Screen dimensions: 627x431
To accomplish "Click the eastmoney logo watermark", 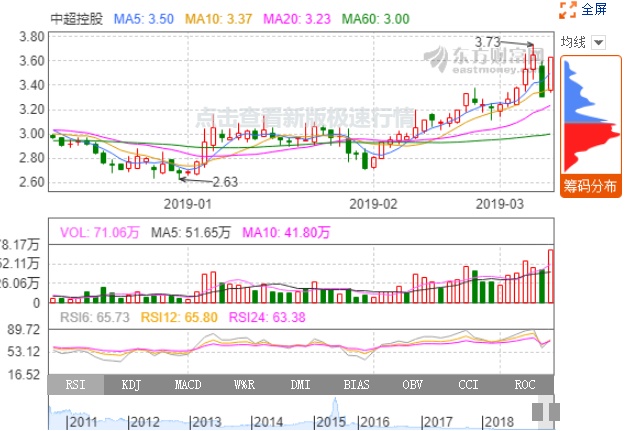I will pos(480,58).
